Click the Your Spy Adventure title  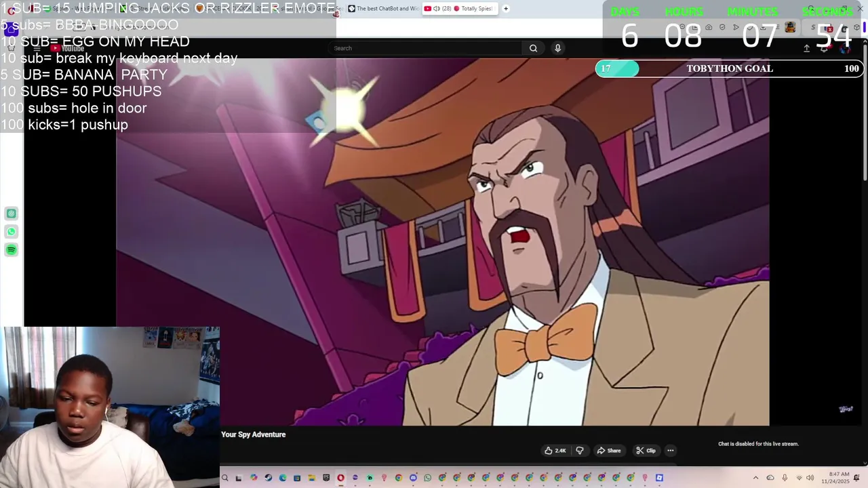tap(253, 434)
